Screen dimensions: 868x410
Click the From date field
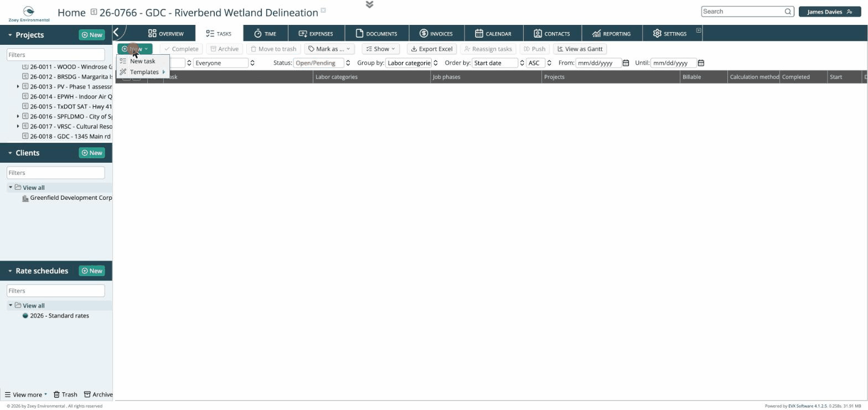(x=598, y=63)
